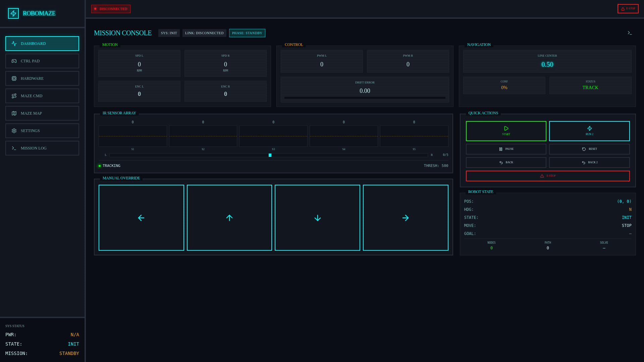Viewport: 644px width, 362px height.
Task: Click the line position slider marker
Action: pyautogui.click(x=270, y=155)
